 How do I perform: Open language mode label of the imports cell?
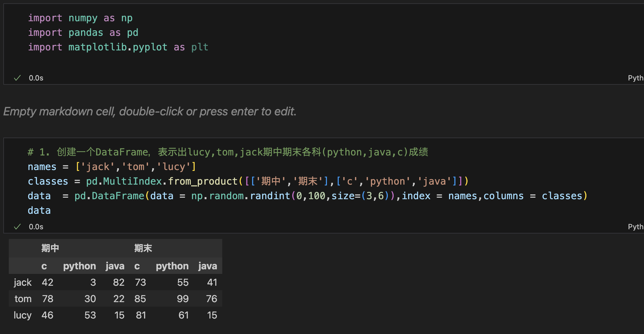click(x=636, y=78)
